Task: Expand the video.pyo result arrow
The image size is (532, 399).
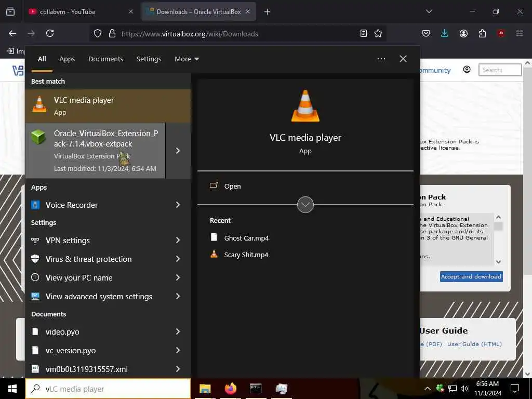Action: (178, 331)
